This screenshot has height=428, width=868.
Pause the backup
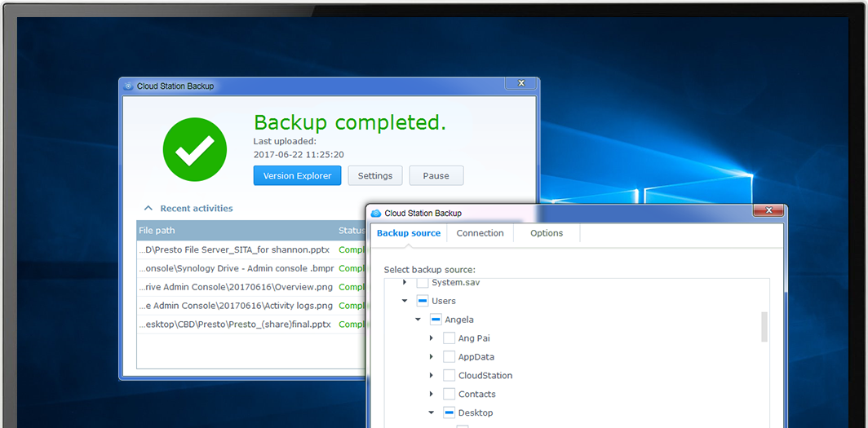(x=436, y=175)
